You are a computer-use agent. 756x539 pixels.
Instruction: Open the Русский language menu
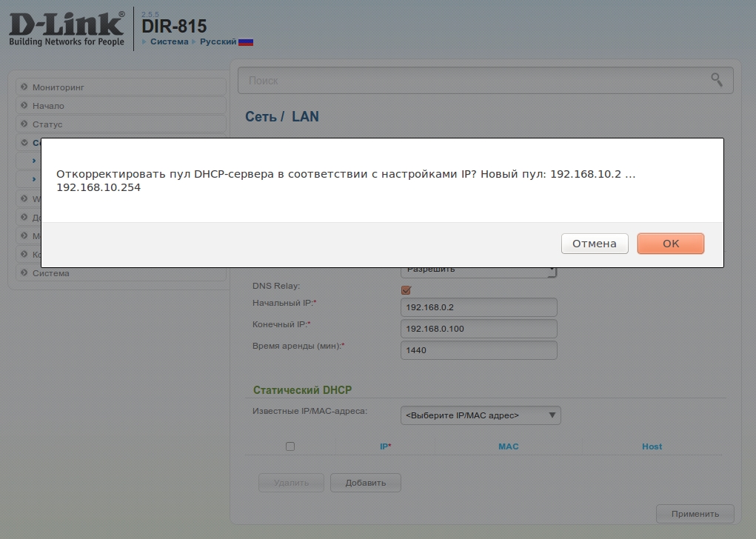point(218,42)
